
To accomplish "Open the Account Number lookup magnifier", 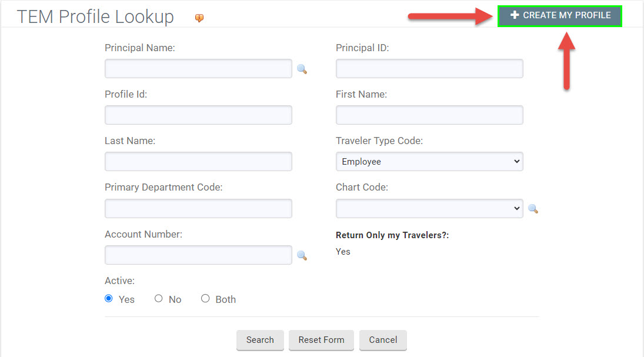I will tap(302, 255).
